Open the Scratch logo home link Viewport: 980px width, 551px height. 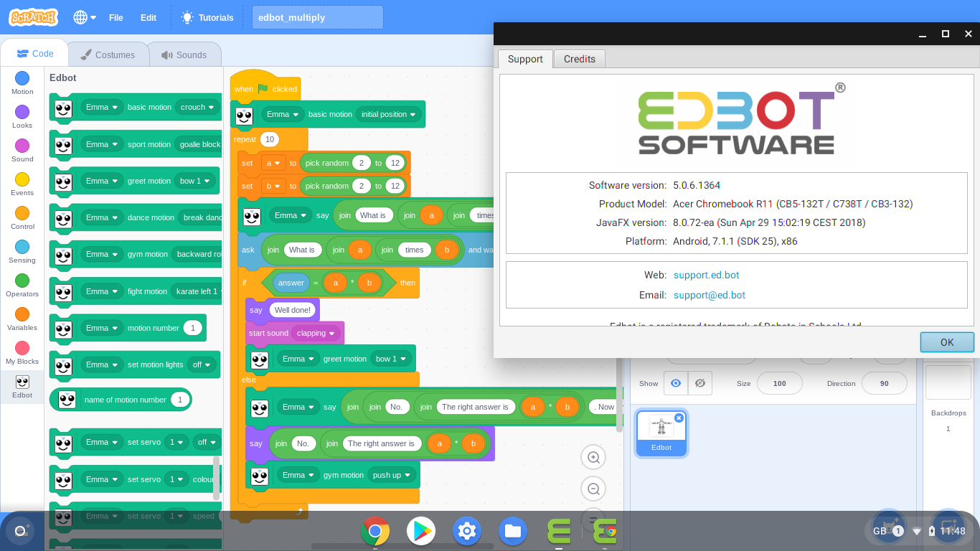[x=34, y=17]
